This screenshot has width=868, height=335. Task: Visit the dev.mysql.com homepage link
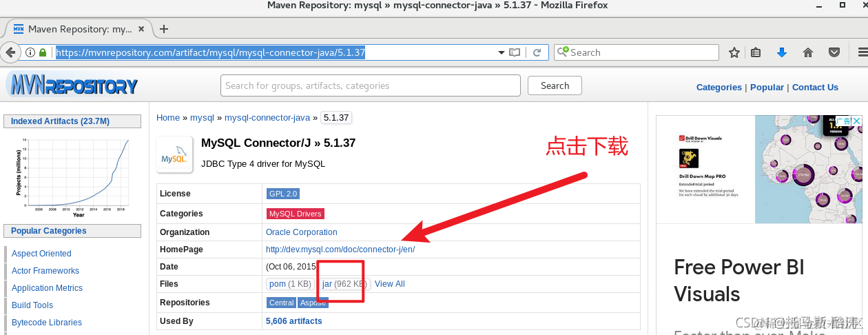pos(340,250)
